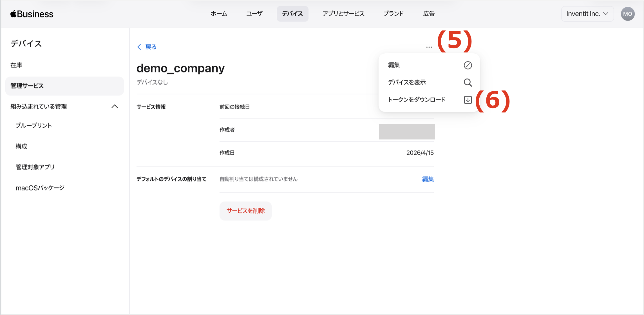Click the Apple Business logo
644x315 pixels.
click(32, 14)
